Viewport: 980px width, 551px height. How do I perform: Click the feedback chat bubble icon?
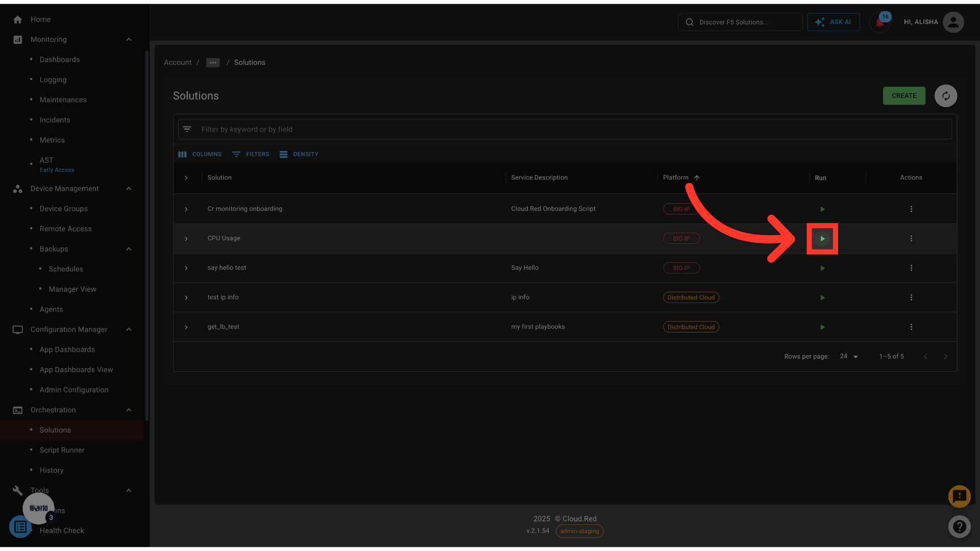tap(959, 496)
